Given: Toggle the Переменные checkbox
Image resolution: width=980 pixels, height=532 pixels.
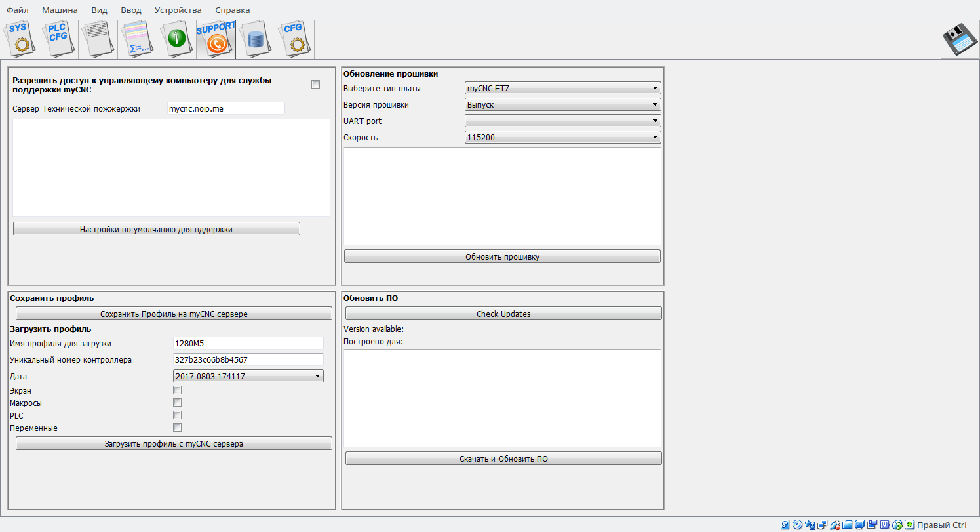Looking at the screenshot, I should pos(177,428).
